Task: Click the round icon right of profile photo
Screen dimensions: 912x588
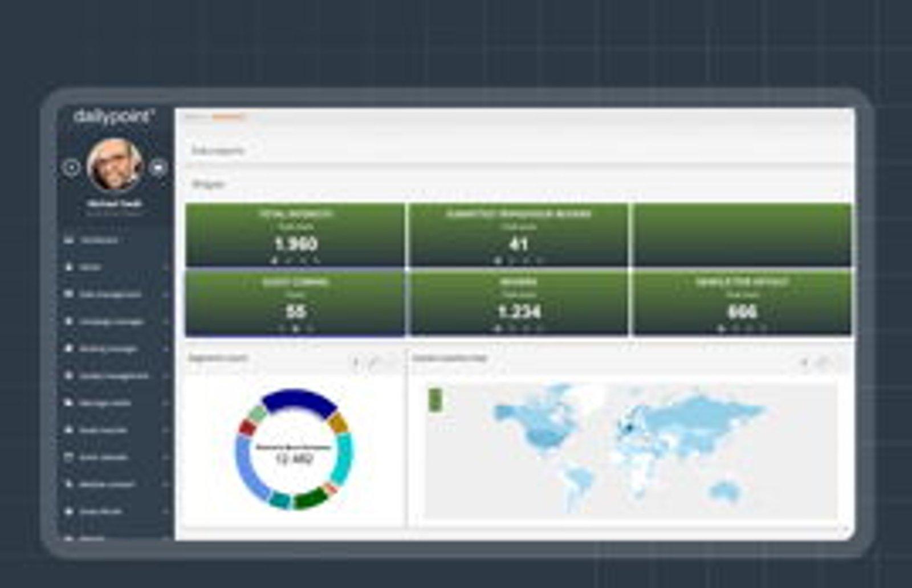Action: (158, 168)
